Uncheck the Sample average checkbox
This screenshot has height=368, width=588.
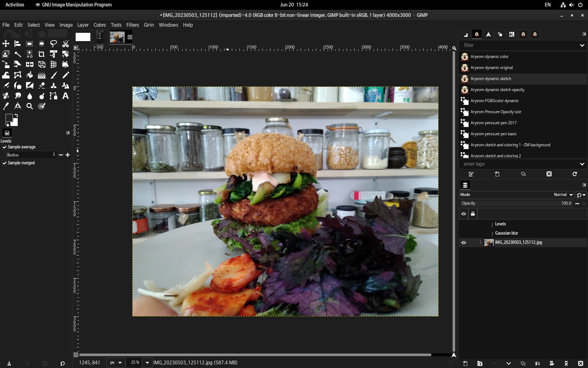5,147
